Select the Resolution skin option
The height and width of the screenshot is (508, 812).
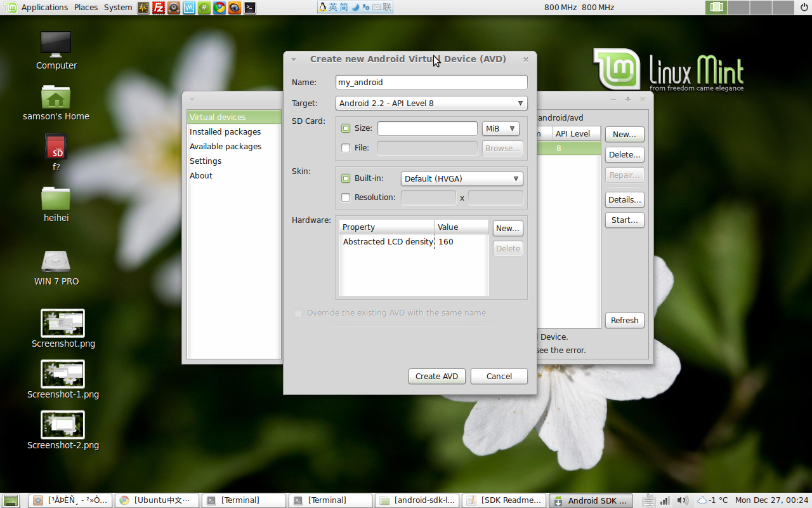pos(346,197)
